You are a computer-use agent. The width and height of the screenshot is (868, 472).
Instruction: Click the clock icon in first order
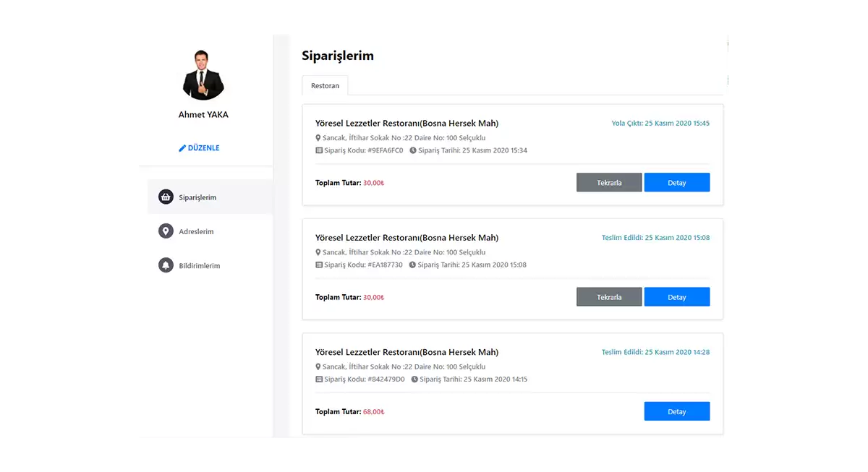click(x=413, y=150)
